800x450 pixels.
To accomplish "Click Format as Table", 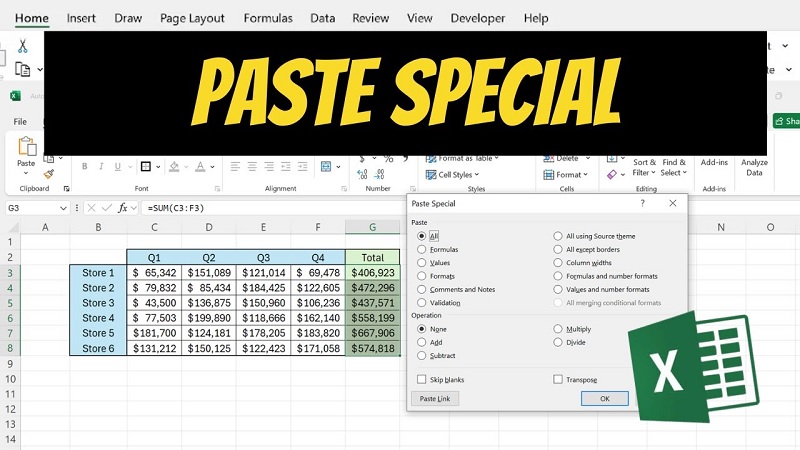I will pyautogui.click(x=462, y=159).
